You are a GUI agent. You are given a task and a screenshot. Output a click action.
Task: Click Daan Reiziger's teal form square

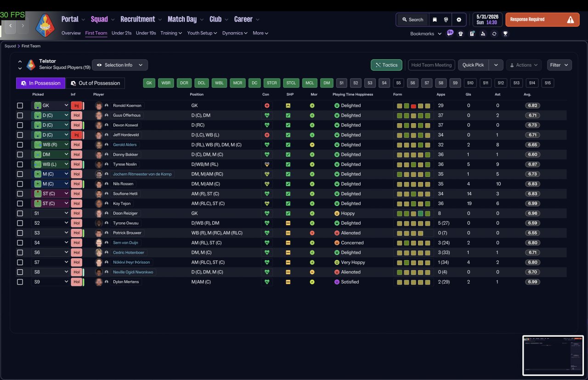point(420,214)
